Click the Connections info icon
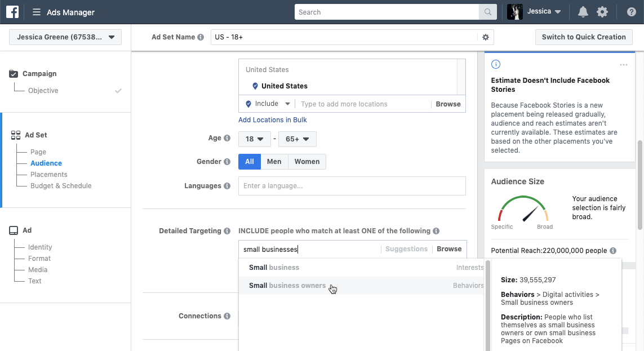Screen dimensions: 644x351 point(226,316)
